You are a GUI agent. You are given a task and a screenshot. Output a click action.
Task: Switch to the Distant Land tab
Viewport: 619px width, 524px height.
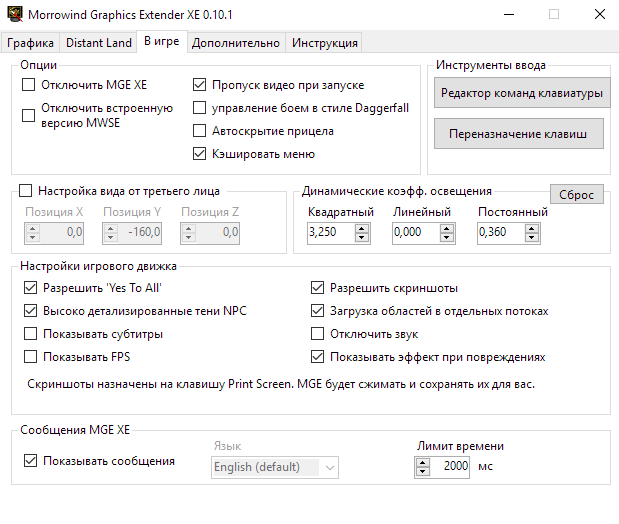pos(98,43)
